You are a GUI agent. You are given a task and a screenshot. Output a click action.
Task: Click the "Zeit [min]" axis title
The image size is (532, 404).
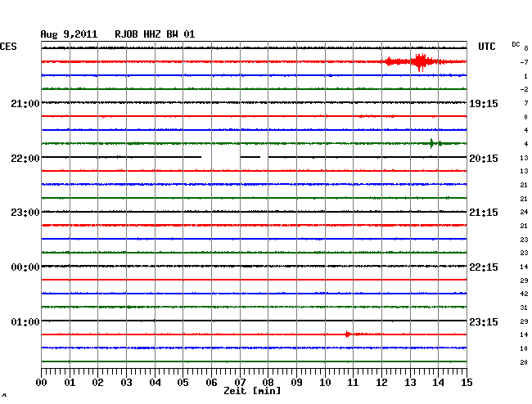point(252,391)
